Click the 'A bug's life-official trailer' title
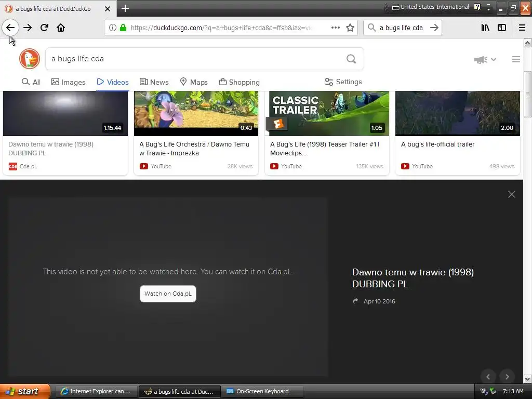Screen dimensions: 532x399 click(x=437, y=144)
